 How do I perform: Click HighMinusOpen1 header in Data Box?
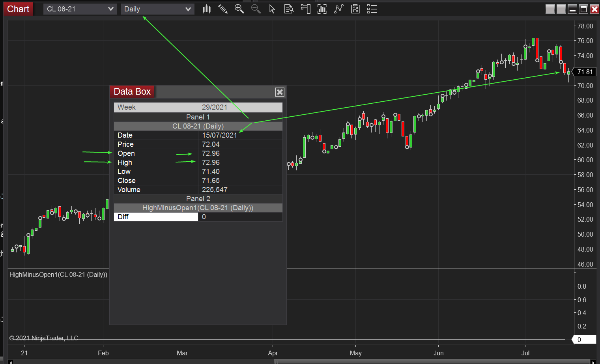point(198,208)
